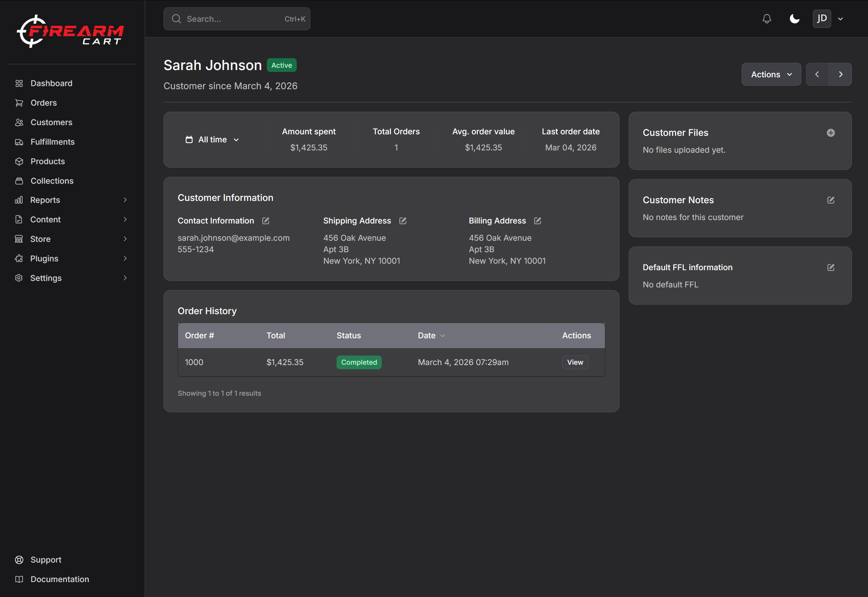The width and height of the screenshot is (868, 597).
Task: Click the Settings gear icon
Action: pos(19,278)
